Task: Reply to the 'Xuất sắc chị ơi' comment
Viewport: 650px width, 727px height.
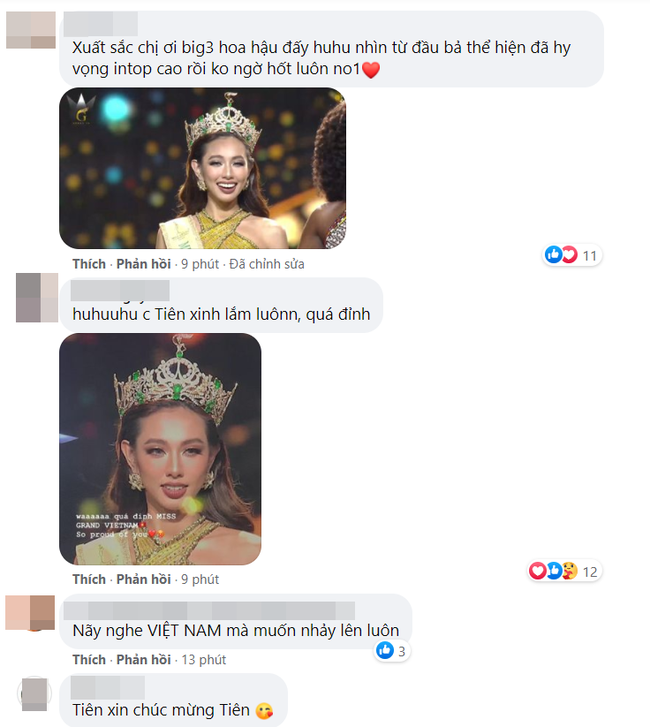Action: click(x=143, y=264)
